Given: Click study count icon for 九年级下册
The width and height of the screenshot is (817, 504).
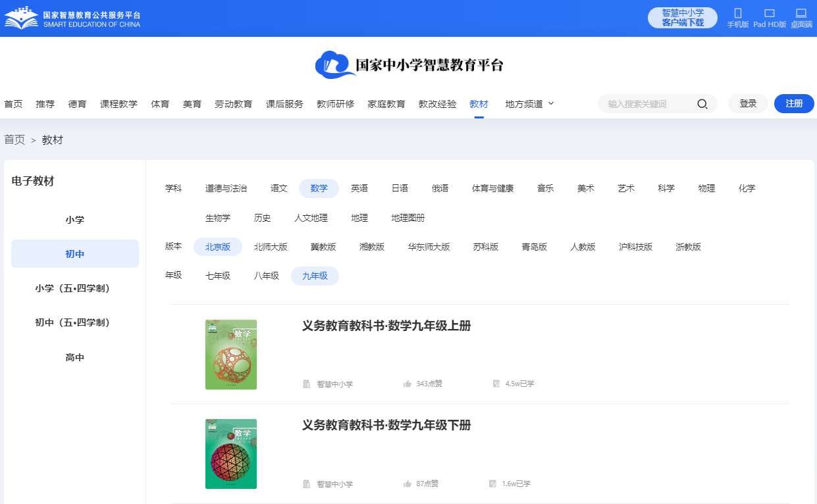Looking at the screenshot, I should pos(493,484).
